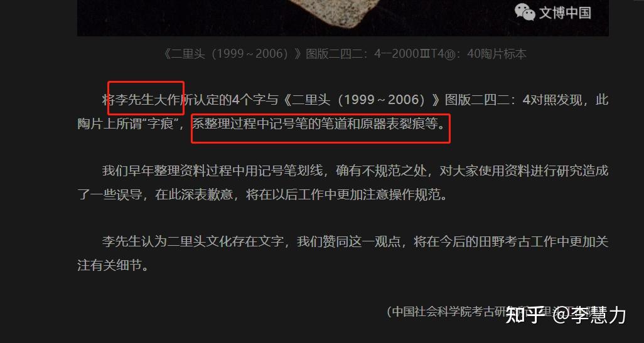
Task: Click sentence 李先生认为二里头文化存在文字
Action: [193, 241]
